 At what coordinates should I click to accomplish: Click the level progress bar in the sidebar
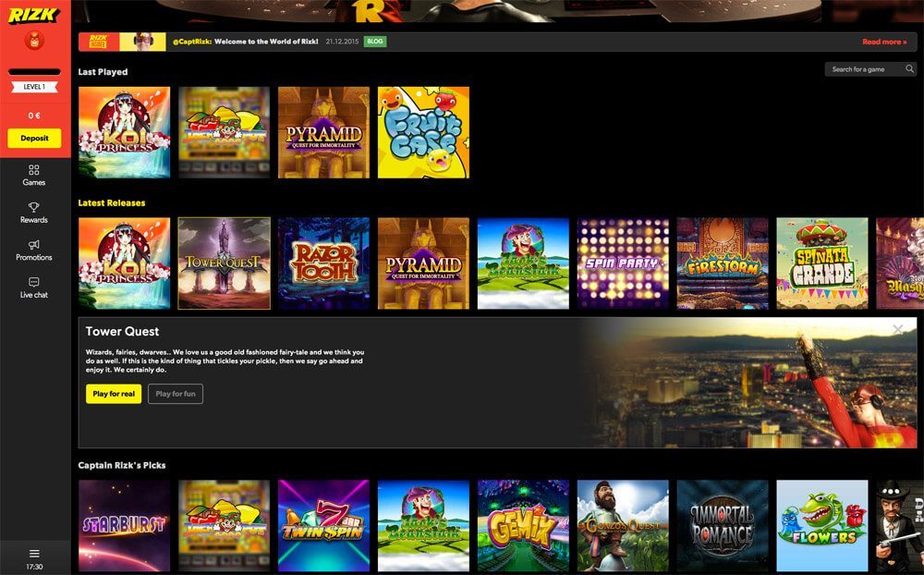(x=34, y=72)
